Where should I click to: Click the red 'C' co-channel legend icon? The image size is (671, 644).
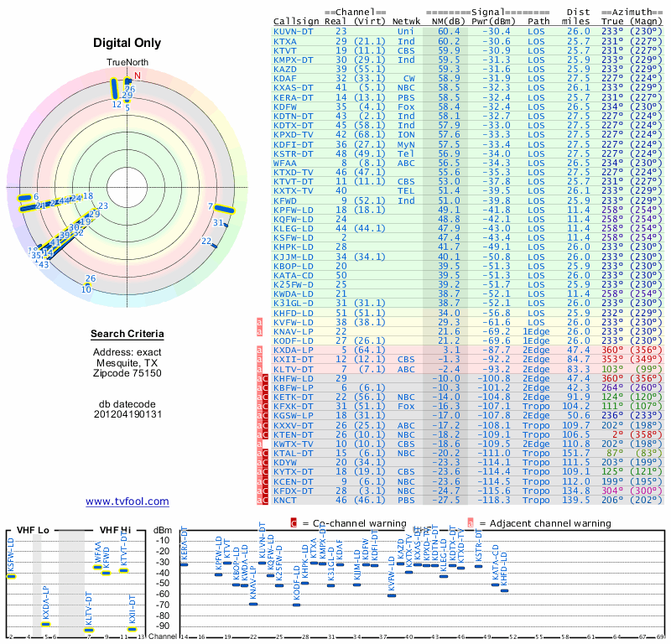(294, 523)
